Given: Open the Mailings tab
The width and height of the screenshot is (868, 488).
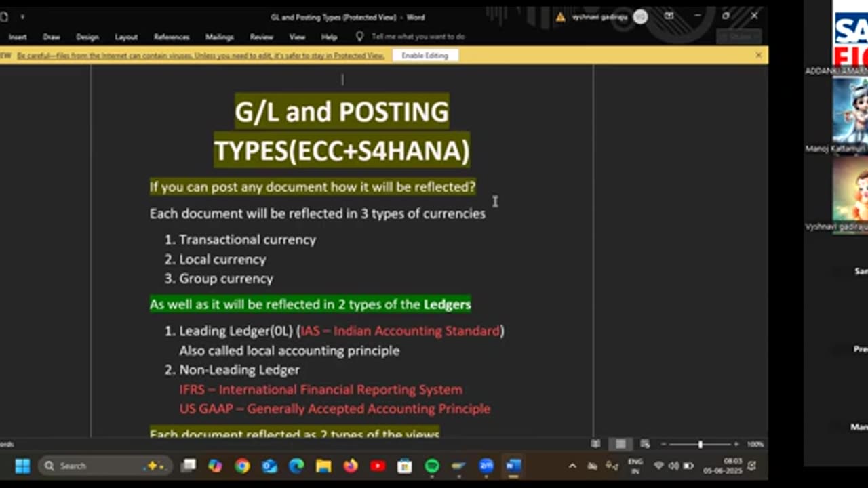Looking at the screenshot, I should tap(220, 37).
